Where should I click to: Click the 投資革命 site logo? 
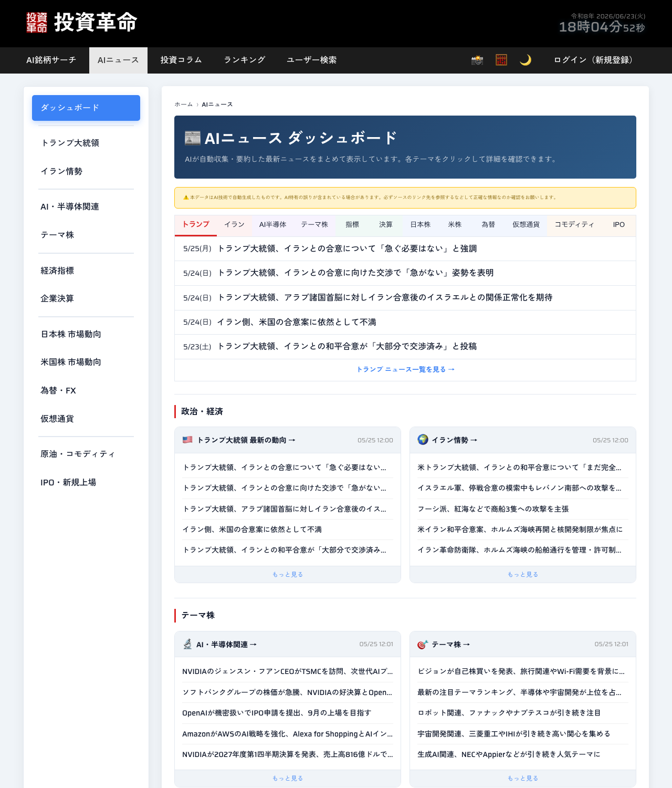[82, 23]
